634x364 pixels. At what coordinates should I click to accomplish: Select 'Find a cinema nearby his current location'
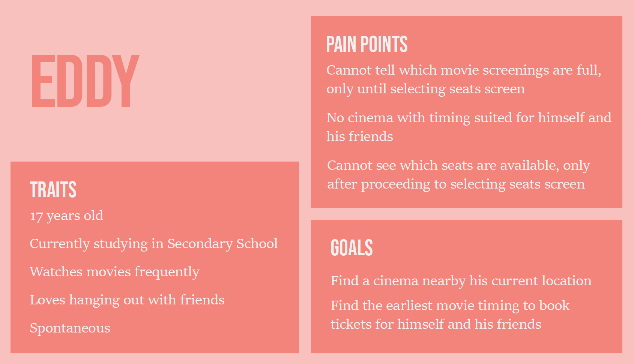point(461,281)
